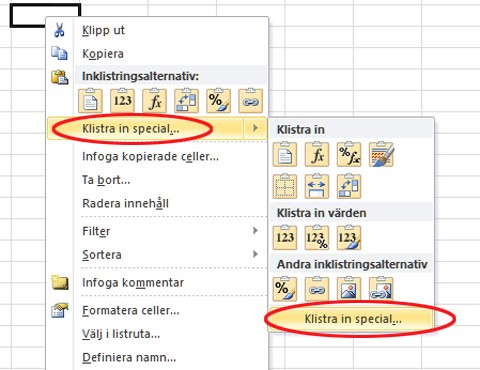Click Linked Picture icon under Andra inklistringsalternativ
Screen dimensions: 480x370
(381, 289)
